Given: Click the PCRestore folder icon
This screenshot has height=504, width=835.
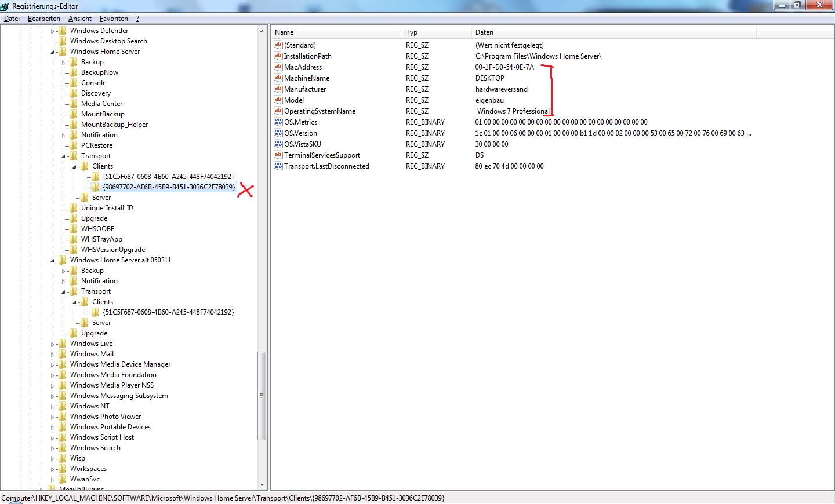Looking at the screenshot, I should click(x=74, y=145).
